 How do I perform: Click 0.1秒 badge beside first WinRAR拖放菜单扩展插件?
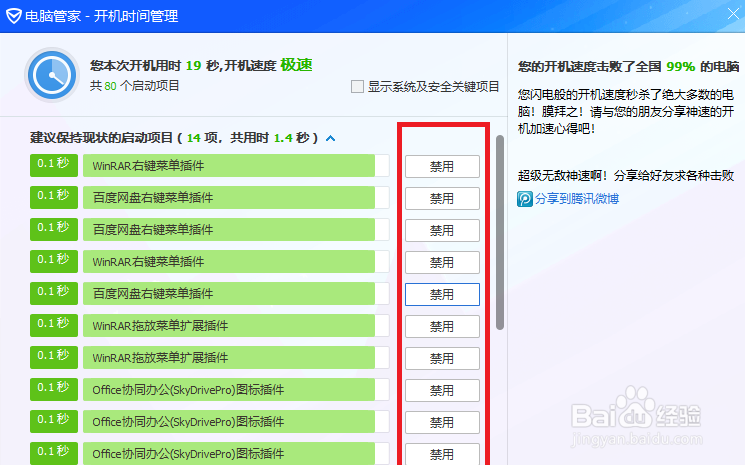click(x=54, y=325)
